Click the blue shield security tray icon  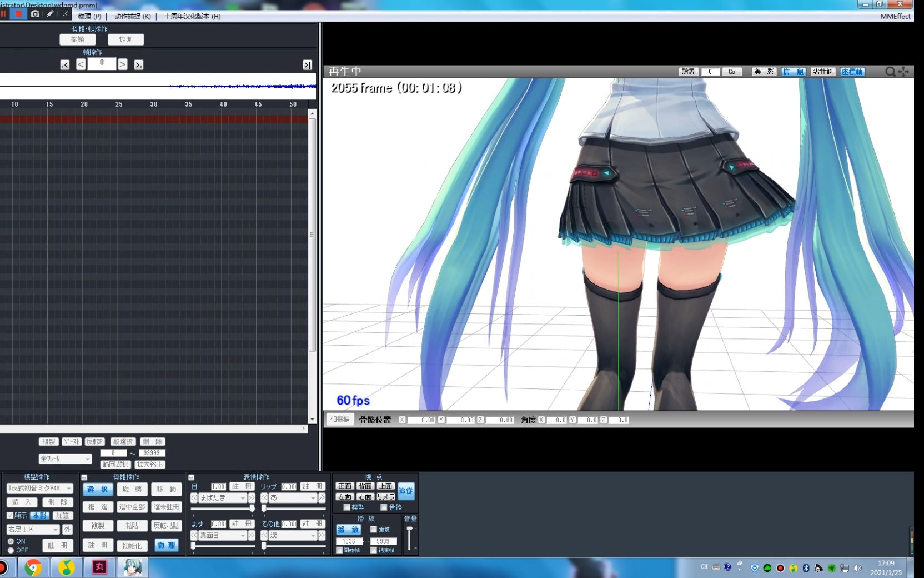pyautogui.click(x=755, y=568)
